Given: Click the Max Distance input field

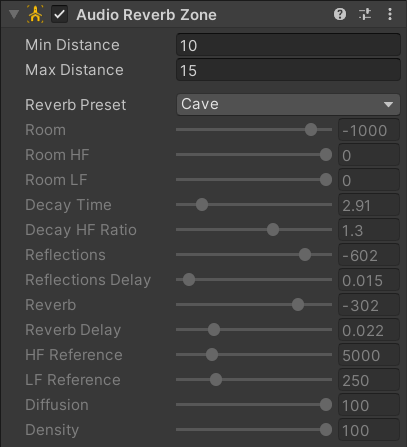Looking at the screenshot, I should [x=288, y=70].
